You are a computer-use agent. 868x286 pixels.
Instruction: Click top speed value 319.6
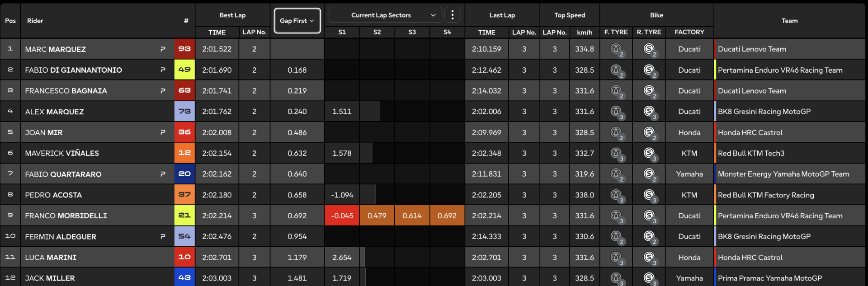coord(585,174)
